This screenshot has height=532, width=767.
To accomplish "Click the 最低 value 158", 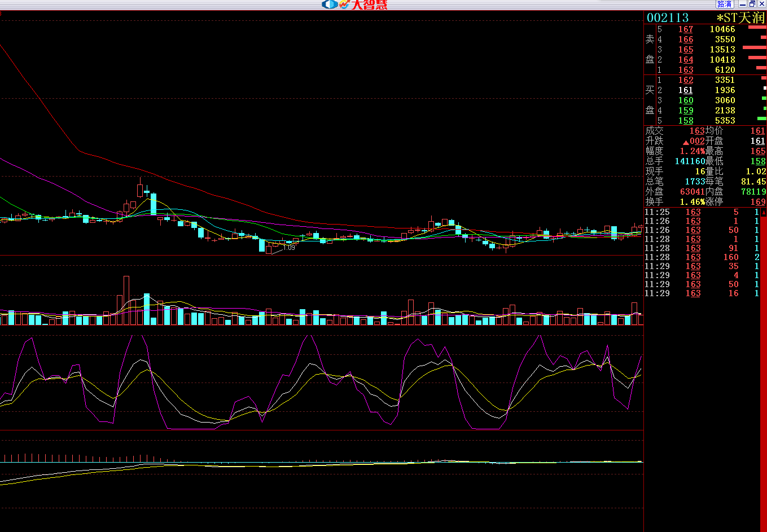I will pyautogui.click(x=758, y=161).
